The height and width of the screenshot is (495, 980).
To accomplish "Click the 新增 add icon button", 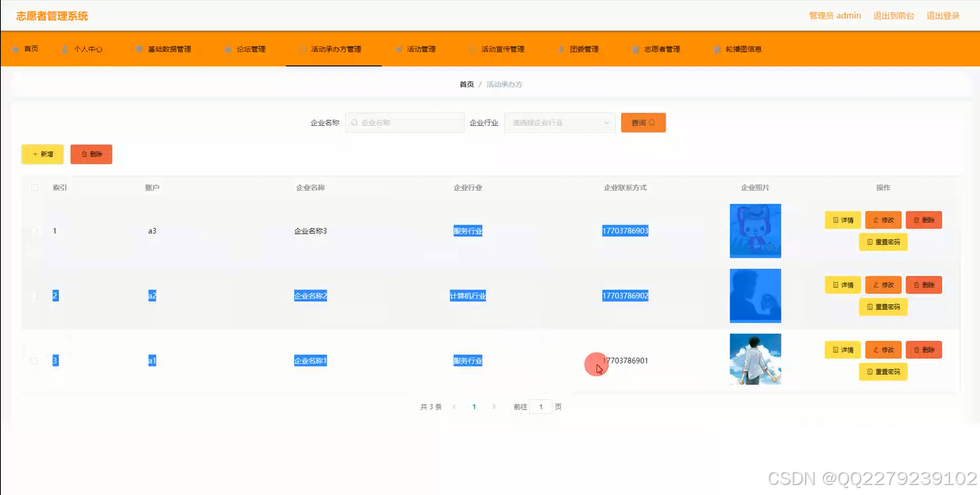I will [x=42, y=154].
